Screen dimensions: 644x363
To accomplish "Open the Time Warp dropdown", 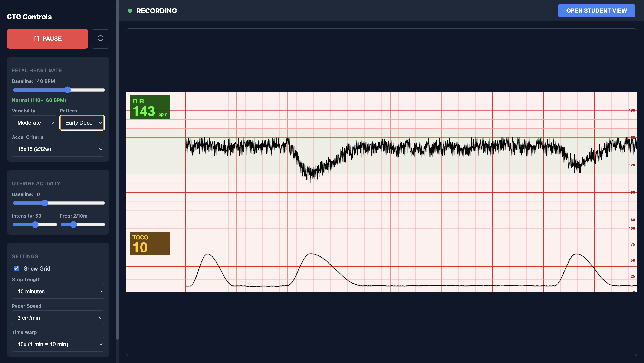I will click(x=58, y=344).
